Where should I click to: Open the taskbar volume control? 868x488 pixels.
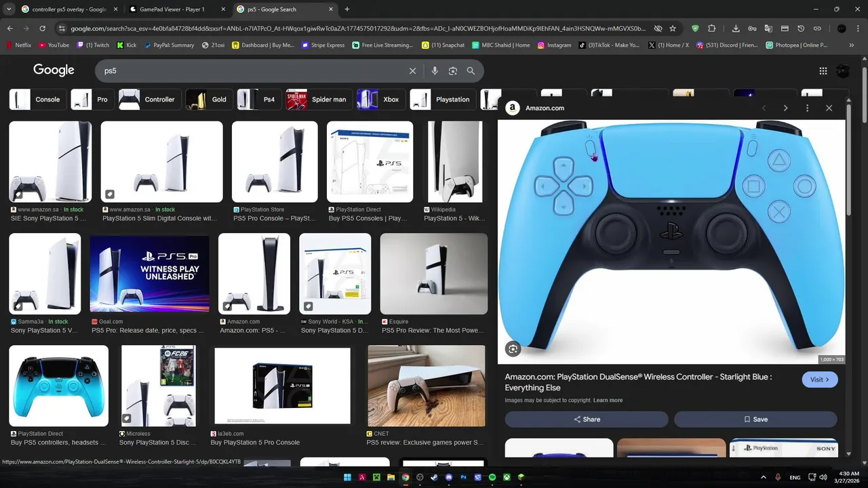[x=823, y=477]
